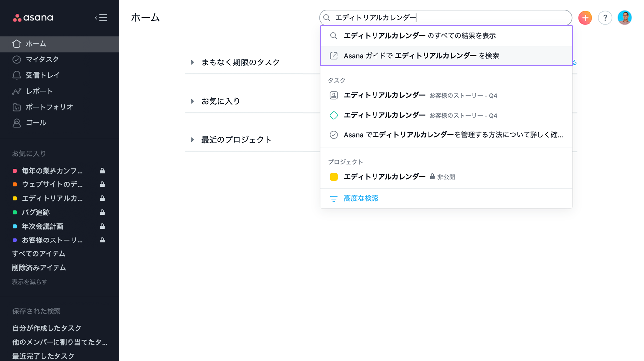Click すべてのアイテム in the sidebar
This screenshot has width=644, height=361.
click(39, 254)
